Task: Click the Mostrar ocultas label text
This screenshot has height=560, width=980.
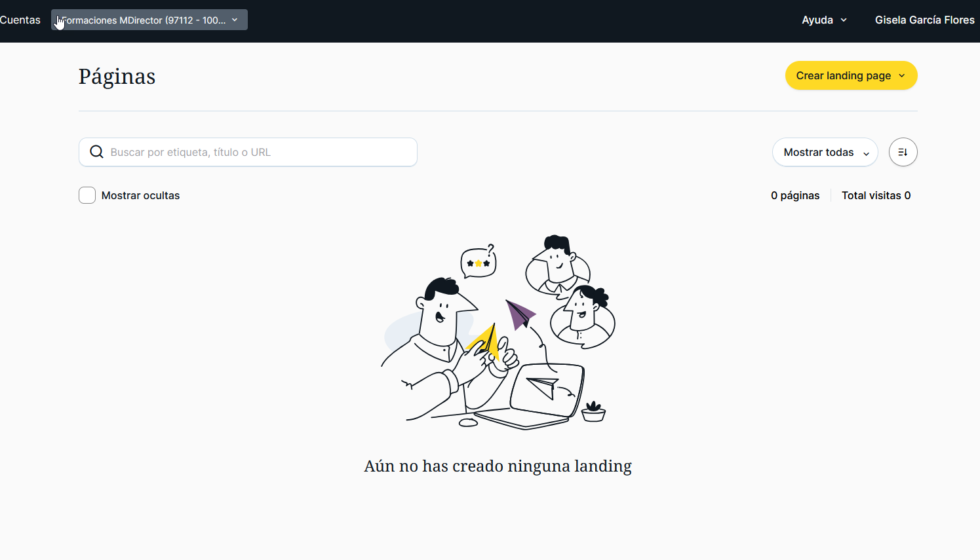Action: (x=140, y=195)
